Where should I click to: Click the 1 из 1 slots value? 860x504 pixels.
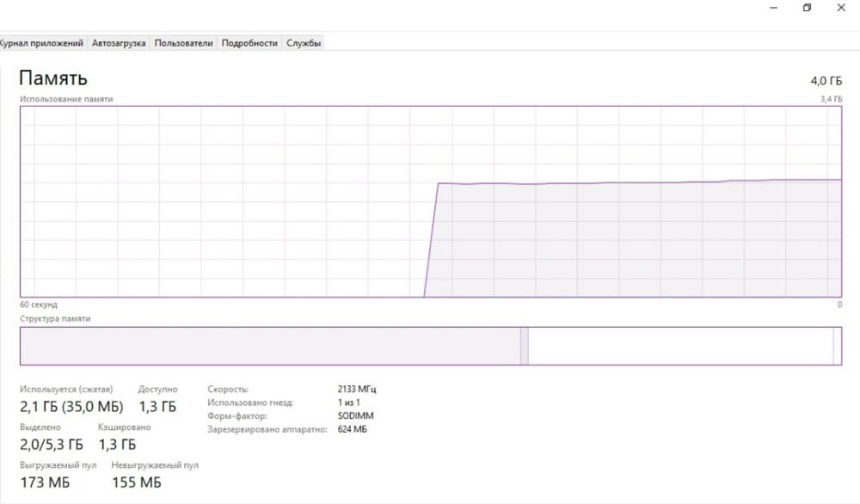coord(349,403)
